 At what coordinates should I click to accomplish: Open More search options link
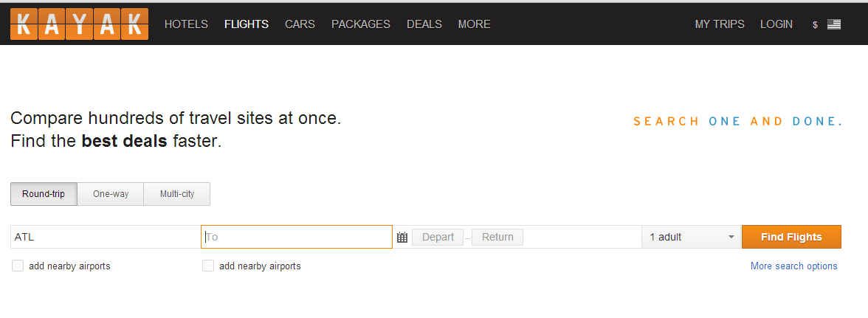793,266
